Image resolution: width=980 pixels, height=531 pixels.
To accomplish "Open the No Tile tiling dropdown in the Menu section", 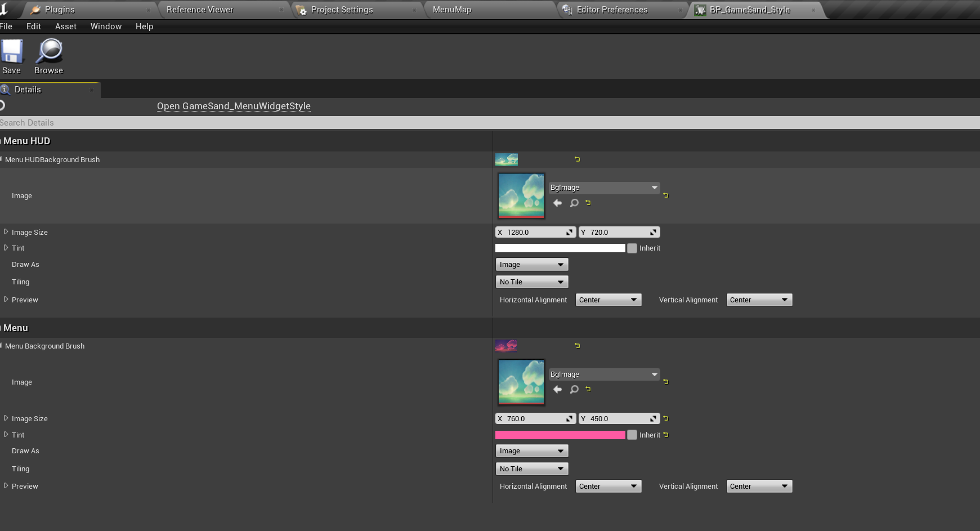I will 531,468.
